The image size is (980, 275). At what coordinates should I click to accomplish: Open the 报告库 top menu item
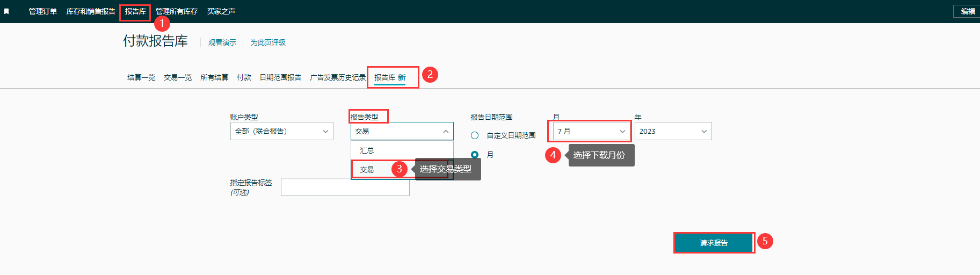(x=135, y=11)
